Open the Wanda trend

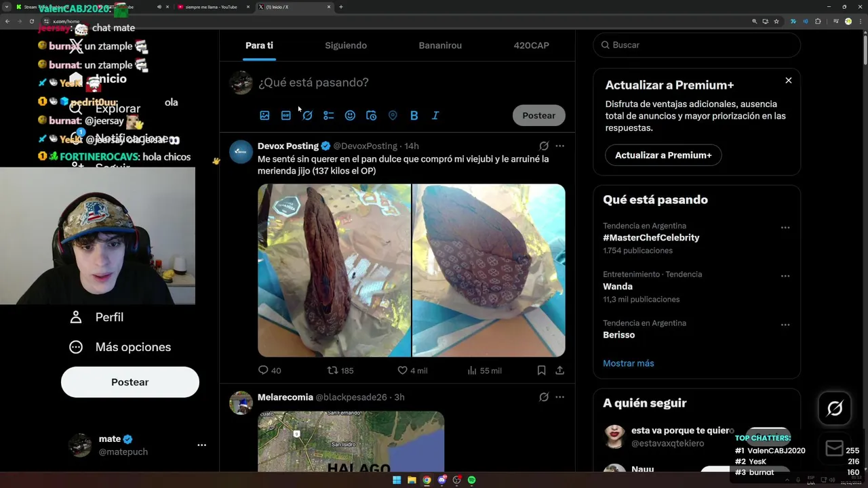[618, 287]
